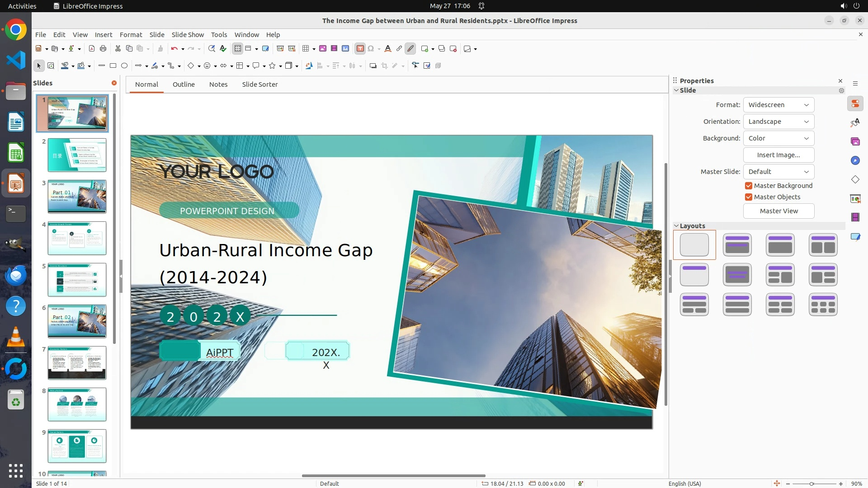Open the Background dropdown set to Color
Viewport: 868px width, 488px height.
[x=778, y=138]
